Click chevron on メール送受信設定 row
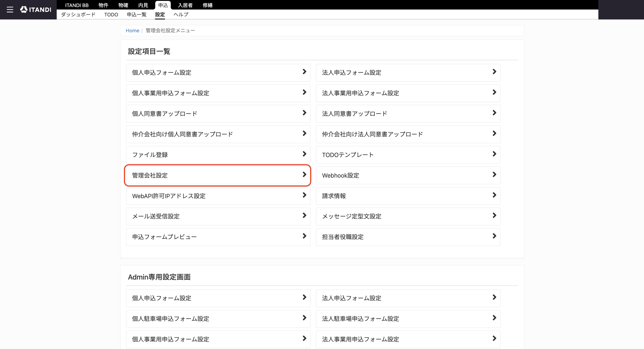This screenshot has height=349, width=644. coord(304,215)
